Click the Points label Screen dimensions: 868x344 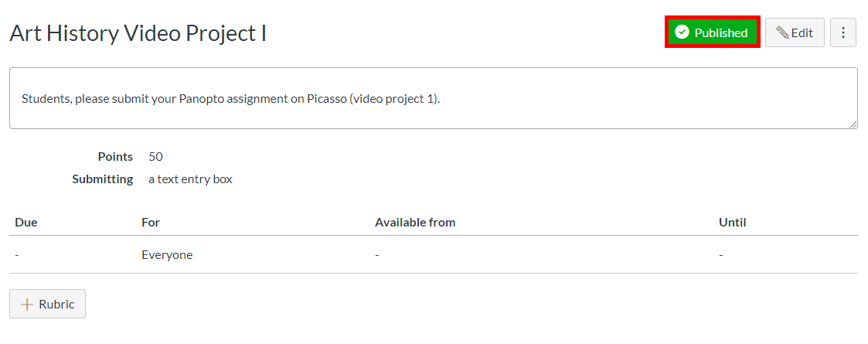(x=115, y=157)
